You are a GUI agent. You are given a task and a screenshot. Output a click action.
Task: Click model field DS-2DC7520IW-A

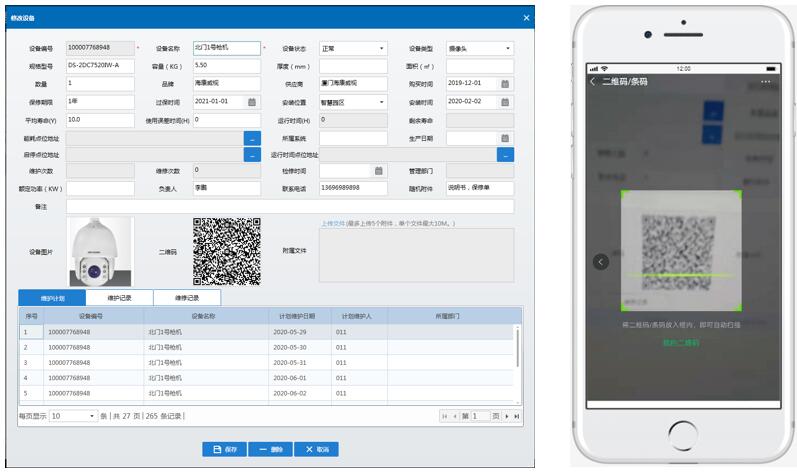pyautogui.click(x=100, y=66)
